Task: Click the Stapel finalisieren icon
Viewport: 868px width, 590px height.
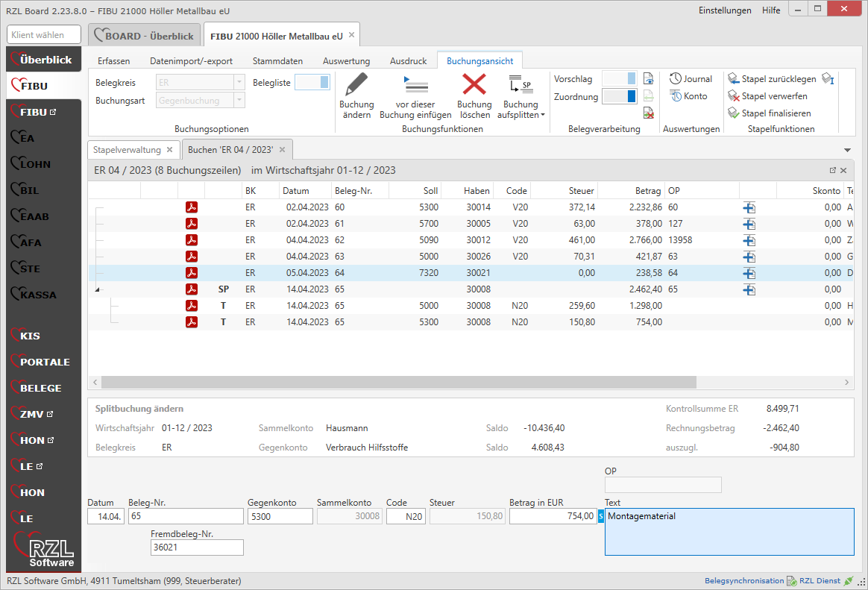Action: pyautogui.click(x=734, y=113)
